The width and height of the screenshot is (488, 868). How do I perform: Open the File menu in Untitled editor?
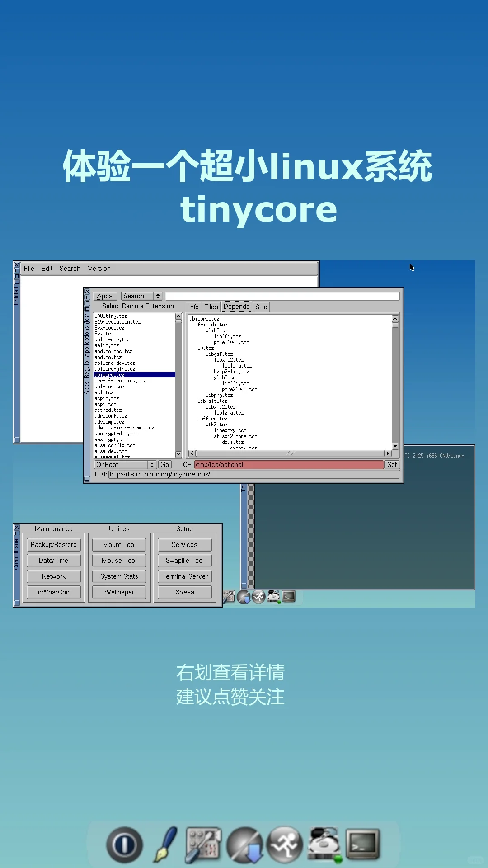tap(29, 269)
